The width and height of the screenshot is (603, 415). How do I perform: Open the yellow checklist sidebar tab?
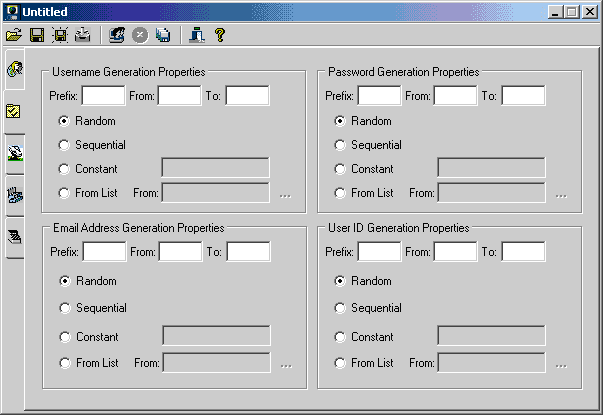click(14, 112)
